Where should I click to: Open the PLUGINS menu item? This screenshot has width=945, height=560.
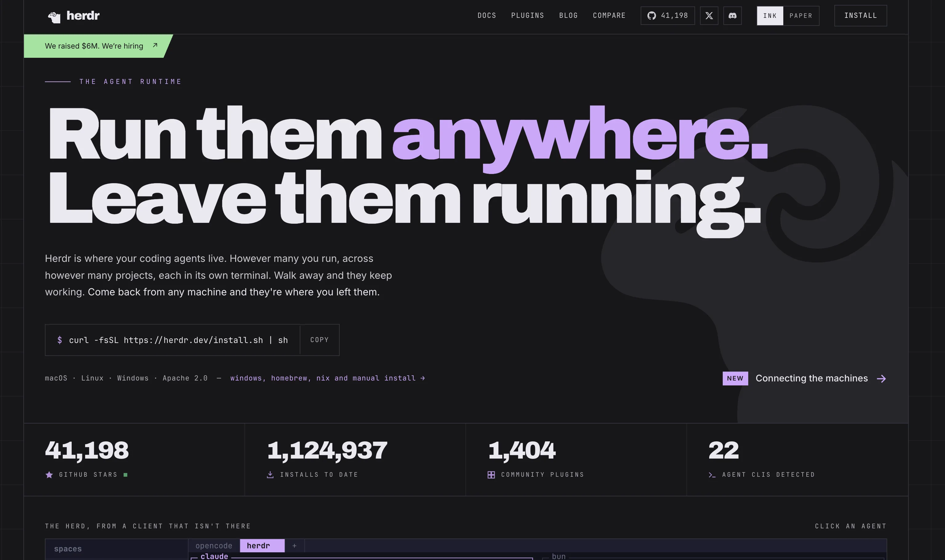pos(528,15)
